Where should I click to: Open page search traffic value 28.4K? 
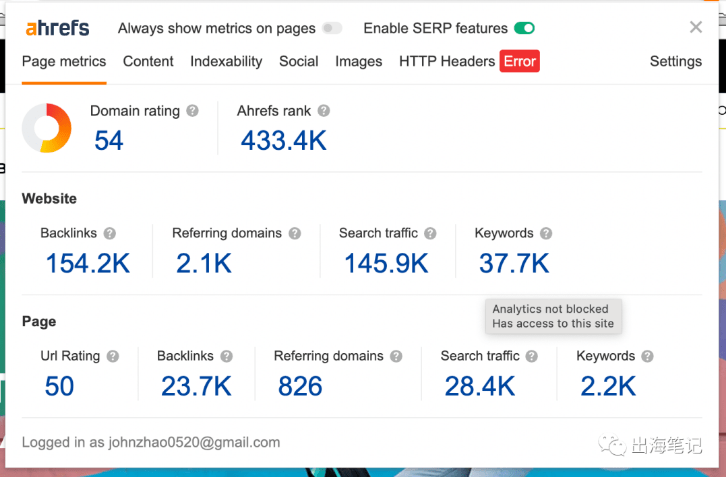[x=480, y=386]
